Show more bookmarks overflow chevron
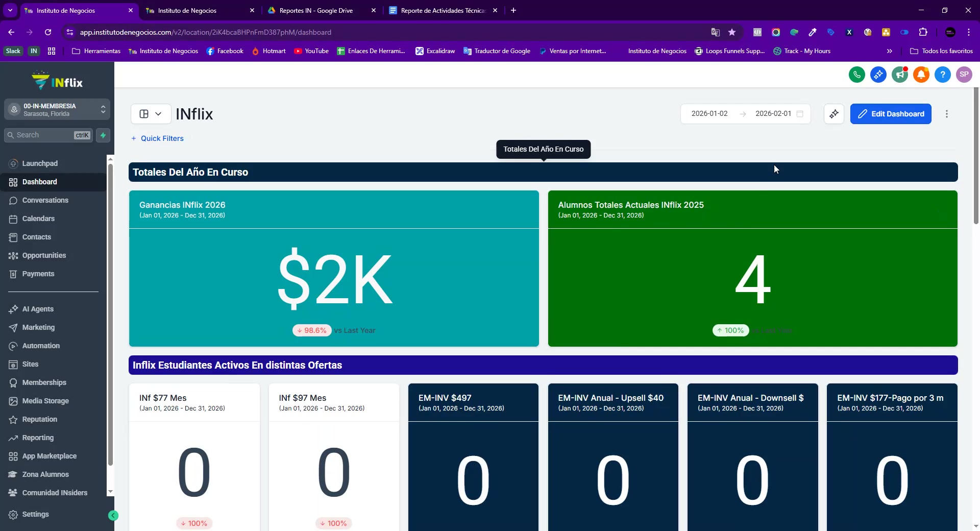This screenshot has height=531, width=980. (890, 51)
